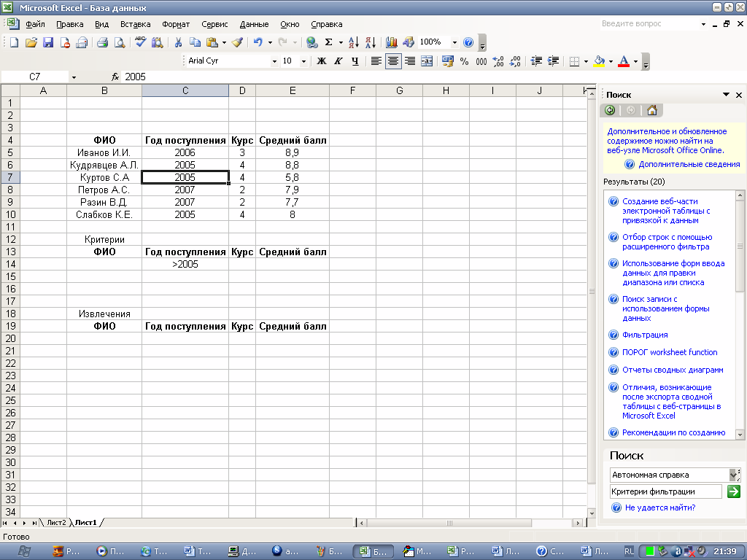Toggle italic formatting (К)
Screen dimensions: 747x560
coord(338,61)
